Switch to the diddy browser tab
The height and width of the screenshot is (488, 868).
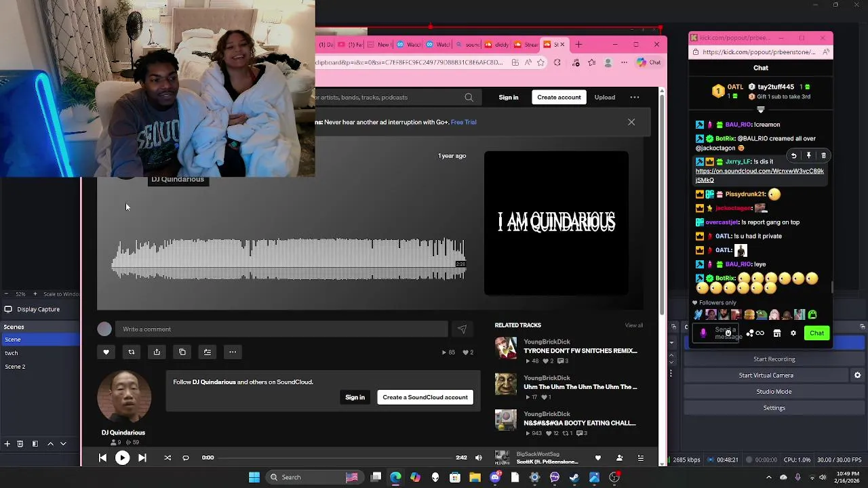(496, 45)
